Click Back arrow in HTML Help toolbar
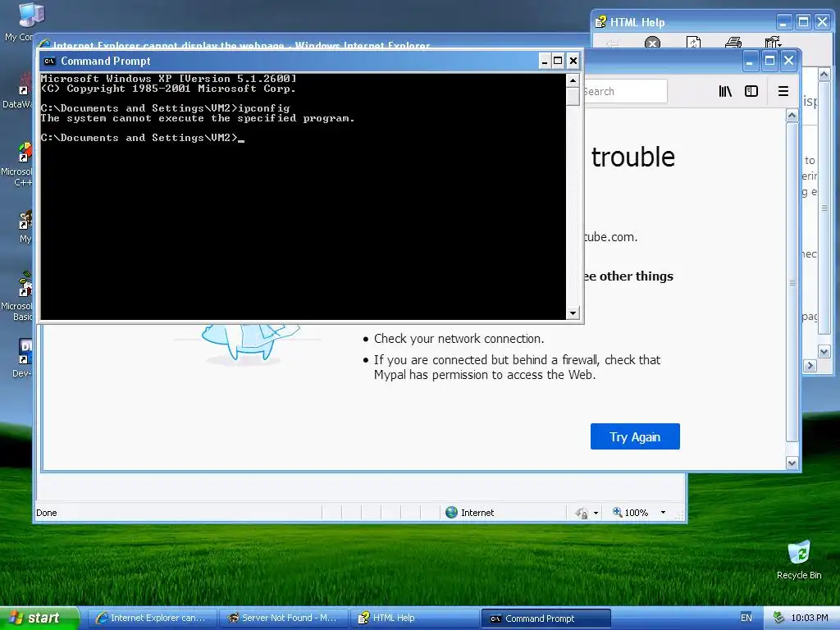This screenshot has width=840, height=630. [x=612, y=43]
